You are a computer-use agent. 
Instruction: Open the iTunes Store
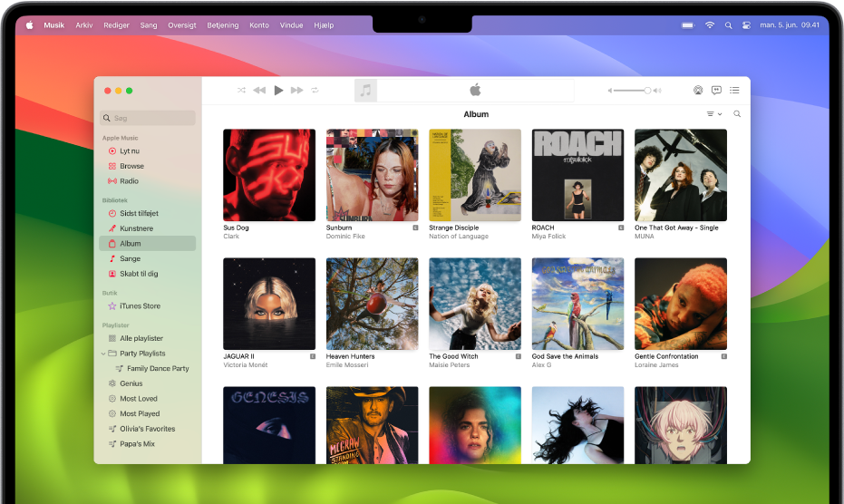(148, 306)
